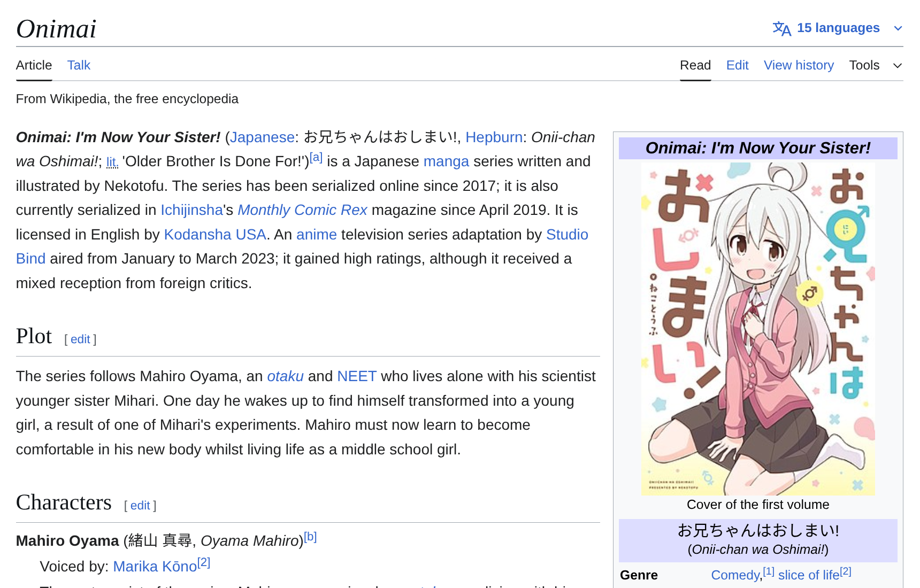The height and width of the screenshot is (588, 920).
Task: Go to the otaku article
Action: [x=285, y=376]
